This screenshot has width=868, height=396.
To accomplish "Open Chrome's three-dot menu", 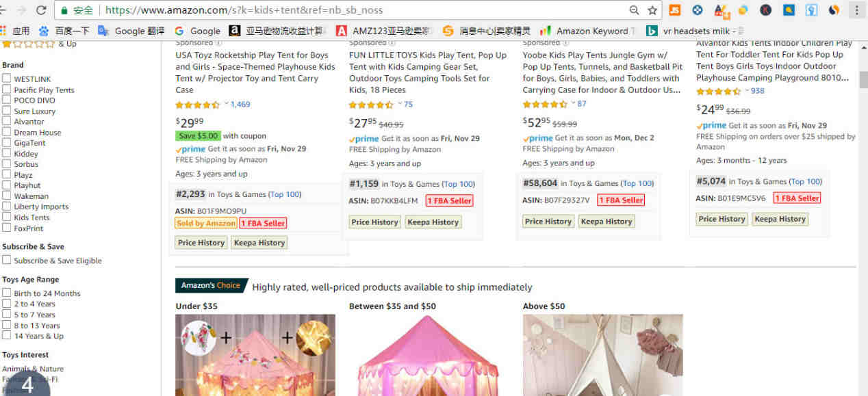I will click(856, 10).
